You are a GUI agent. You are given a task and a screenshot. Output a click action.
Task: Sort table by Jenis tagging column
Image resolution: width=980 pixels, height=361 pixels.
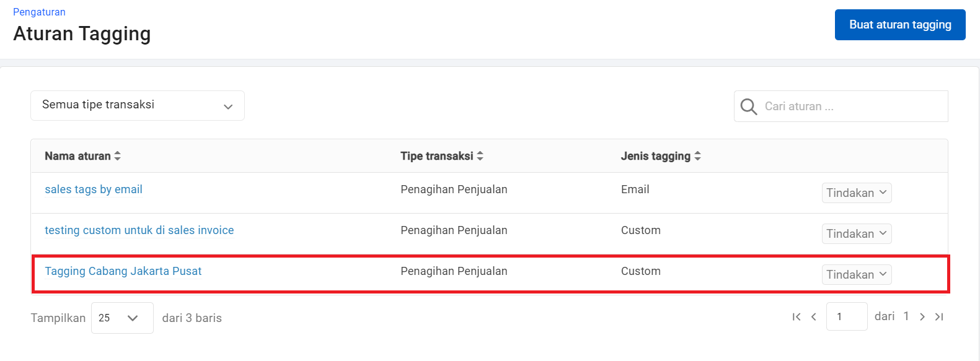pyautogui.click(x=697, y=156)
